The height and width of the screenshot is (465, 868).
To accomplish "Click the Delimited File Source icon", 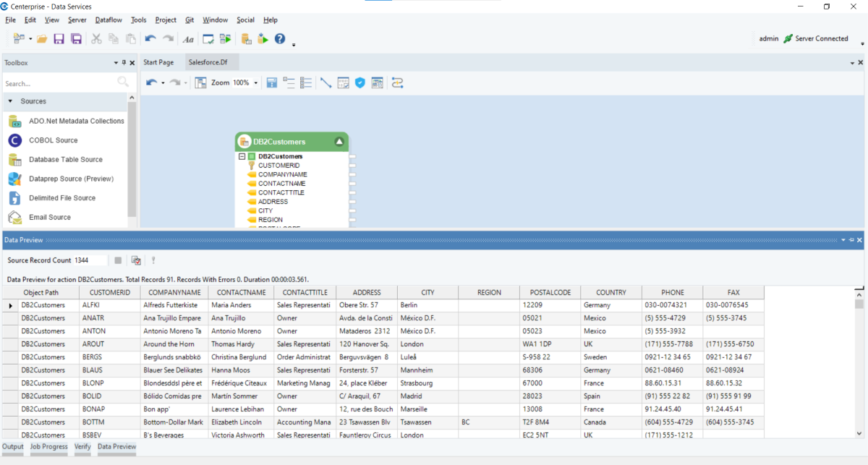I will click(x=15, y=197).
